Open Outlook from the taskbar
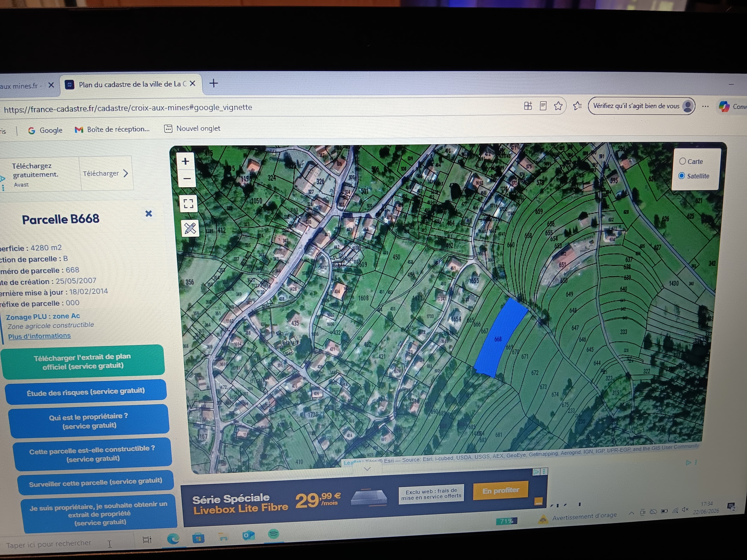 coord(249,535)
